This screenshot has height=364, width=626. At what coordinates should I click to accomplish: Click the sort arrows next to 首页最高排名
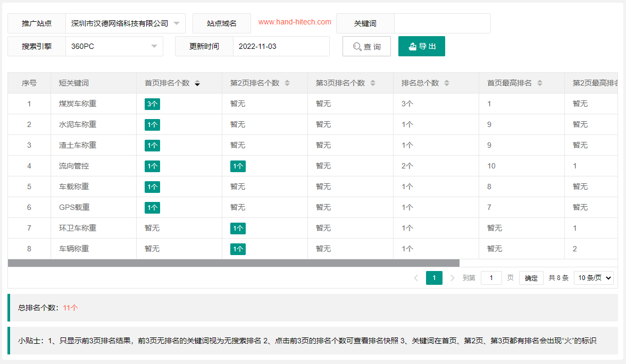[539, 83]
